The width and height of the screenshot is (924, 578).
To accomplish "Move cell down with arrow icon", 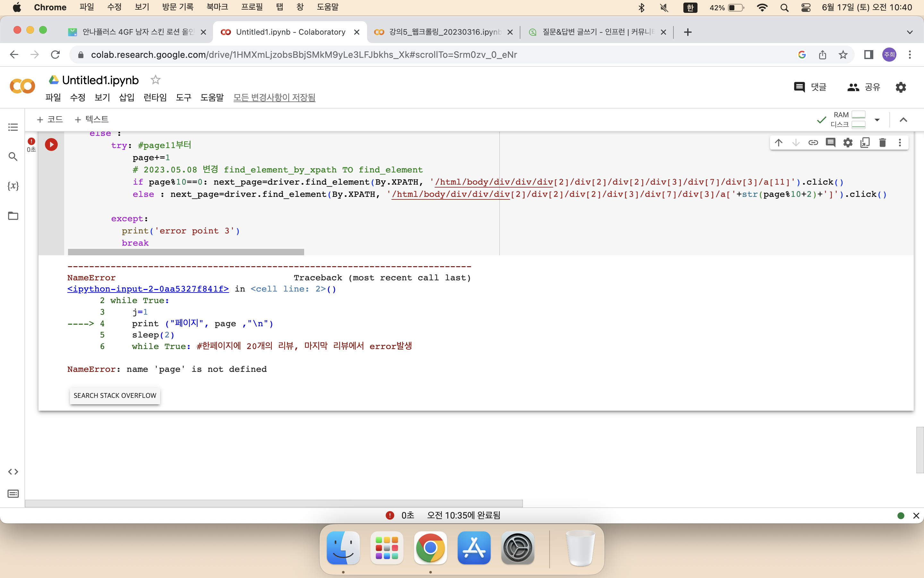I will [796, 143].
